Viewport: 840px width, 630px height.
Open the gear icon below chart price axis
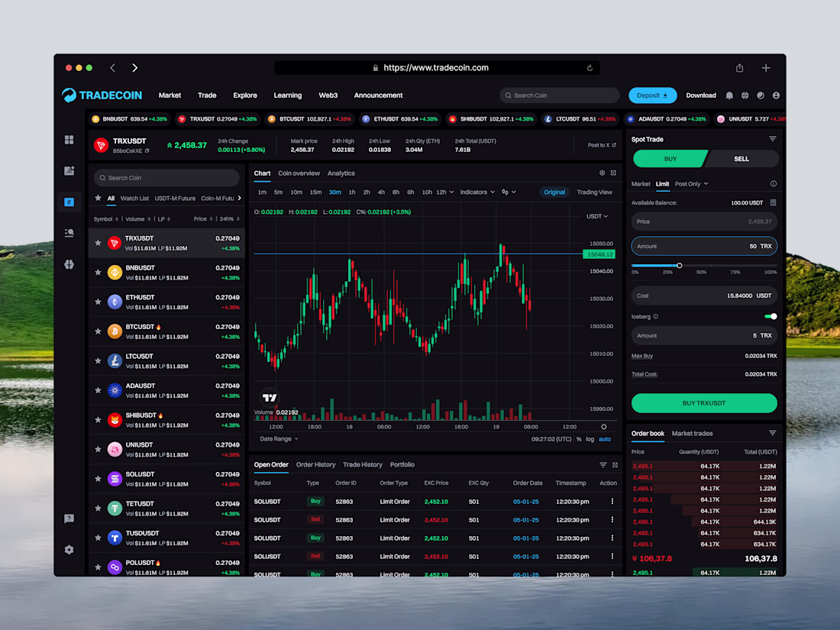[604, 427]
